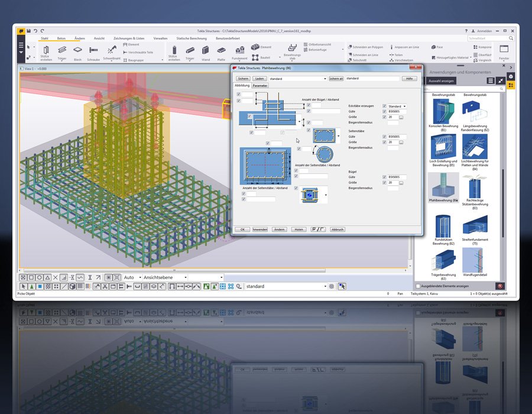Viewport: 532px width, 414px height.
Task: Select the Pfahlbewehrung (86) component thumbnail
Action: 443,187
